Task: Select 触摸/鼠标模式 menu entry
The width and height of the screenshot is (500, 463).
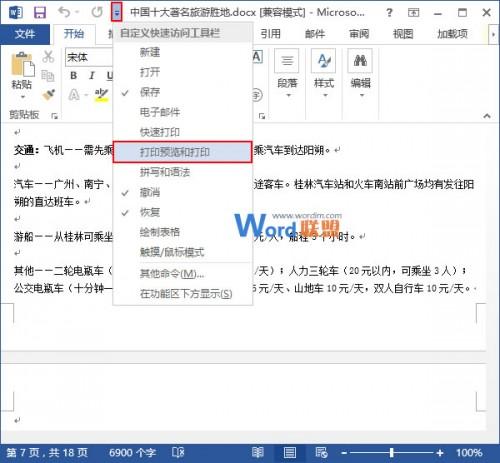Action: point(182,252)
